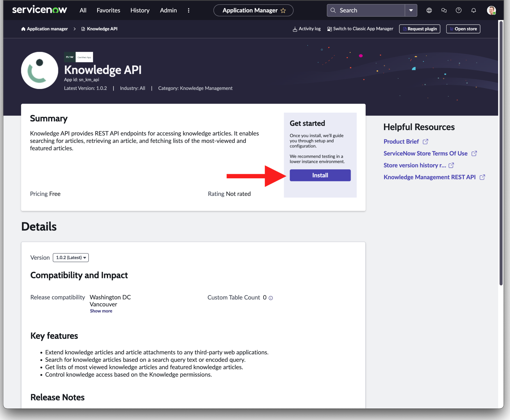The height and width of the screenshot is (420, 510).
Task: Expand Show more release compatibility
Action: click(x=101, y=311)
